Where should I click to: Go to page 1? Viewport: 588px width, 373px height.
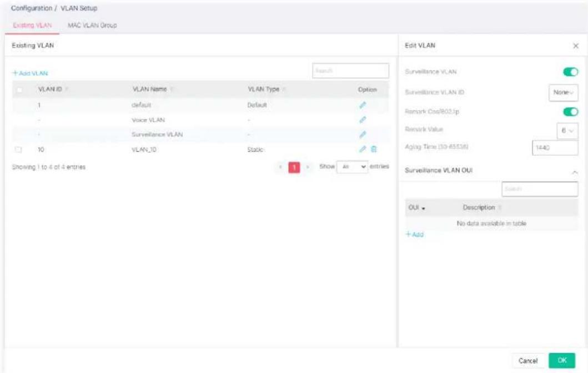tap(294, 167)
